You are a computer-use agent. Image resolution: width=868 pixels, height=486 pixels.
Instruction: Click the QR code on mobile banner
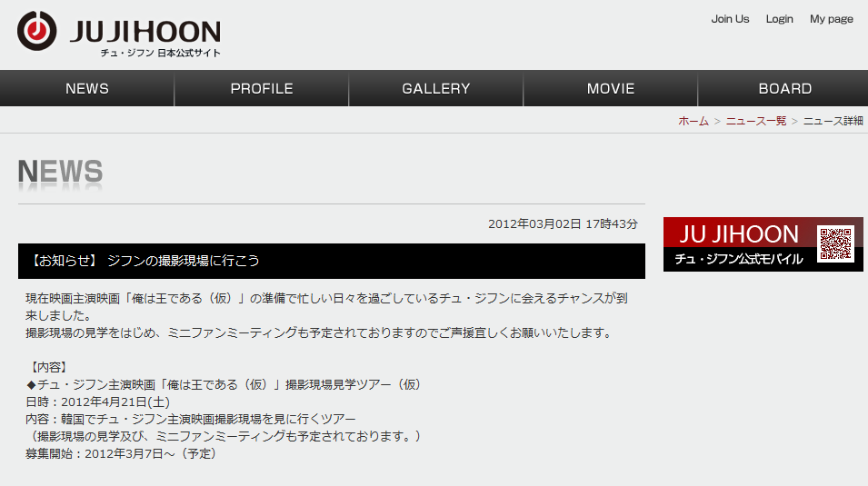click(835, 243)
